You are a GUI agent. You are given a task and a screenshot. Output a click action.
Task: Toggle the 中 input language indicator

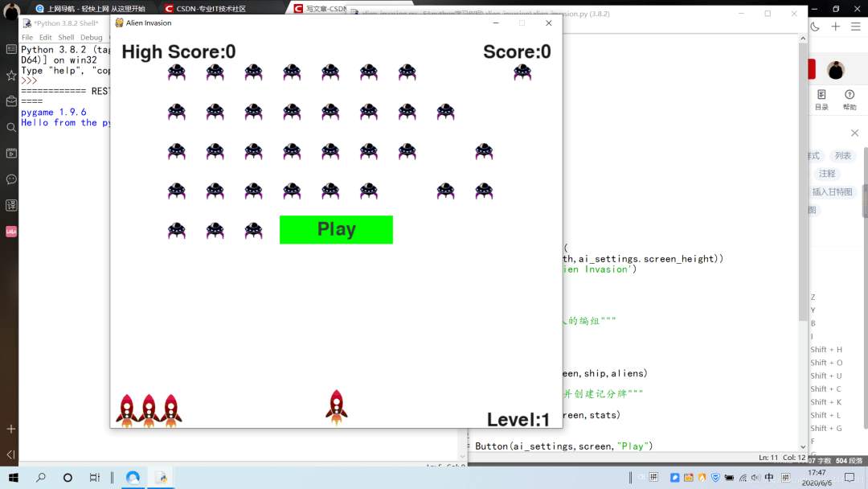[x=769, y=478]
